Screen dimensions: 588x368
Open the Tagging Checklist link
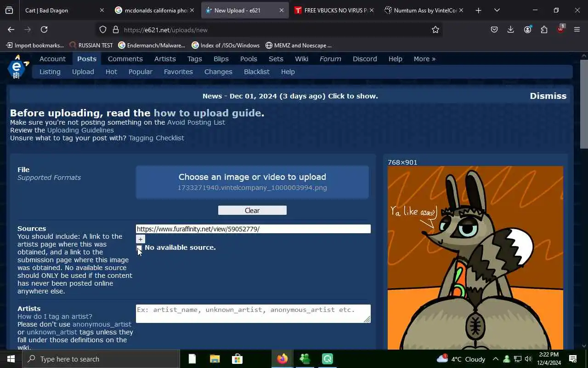[156, 138]
